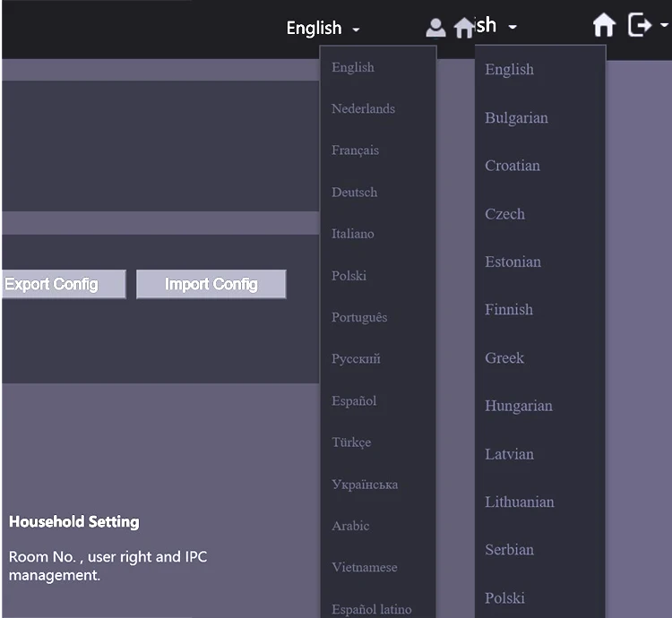This screenshot has width=672, height=618.
Task: Choose Hungarian in the language menu
Action: click(x=519, y=406)
